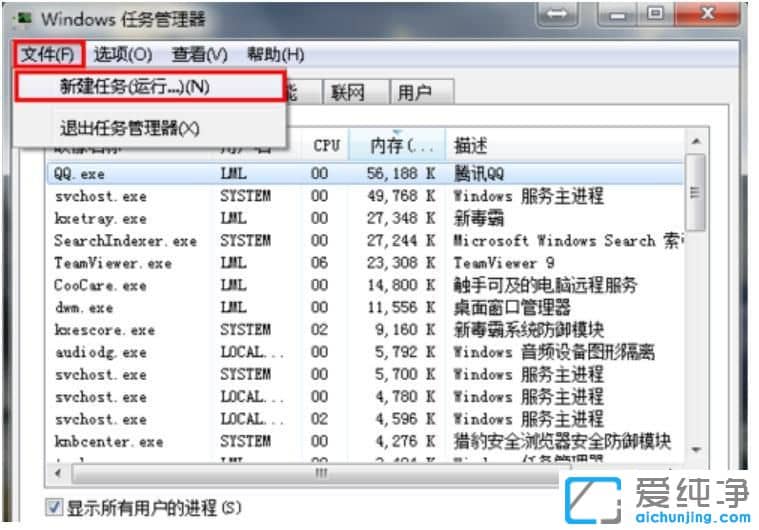Select the kxescore.exe process
Viewport: 759px width, 530px height.
click(365, 330)
